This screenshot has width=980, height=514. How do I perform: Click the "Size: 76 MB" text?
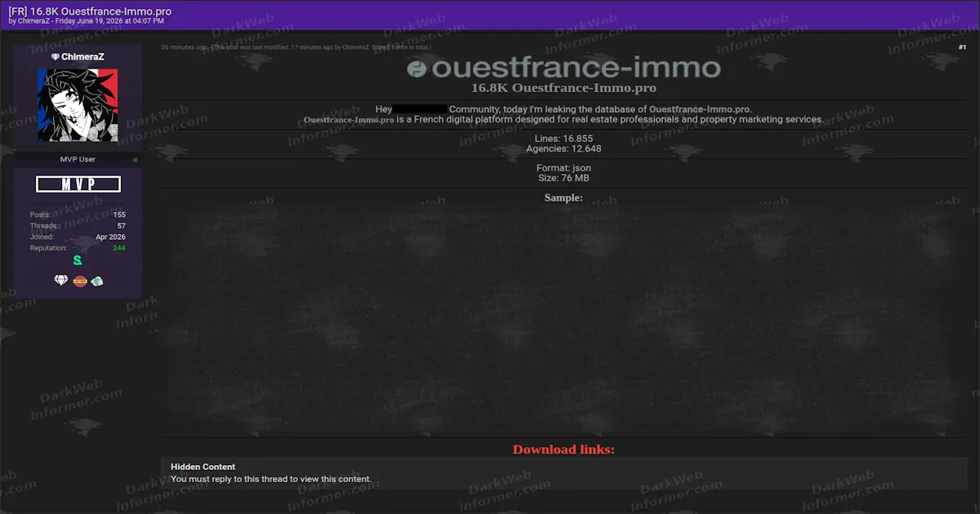[563, 178]
